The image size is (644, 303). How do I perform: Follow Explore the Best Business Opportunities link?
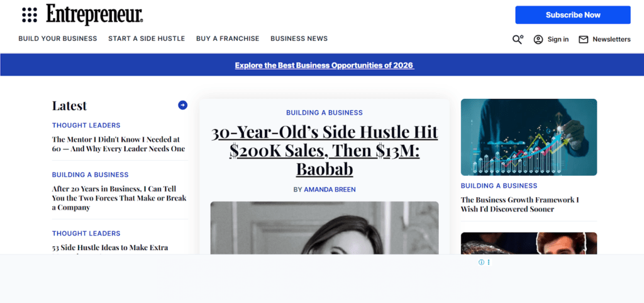325,66
